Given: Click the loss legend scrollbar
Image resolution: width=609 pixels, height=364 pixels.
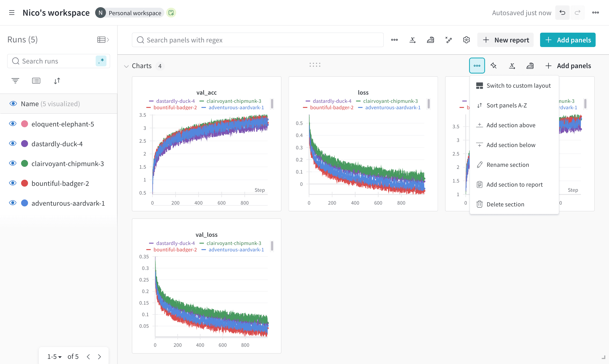Looking at the screenshot, I should pos(428,104).
